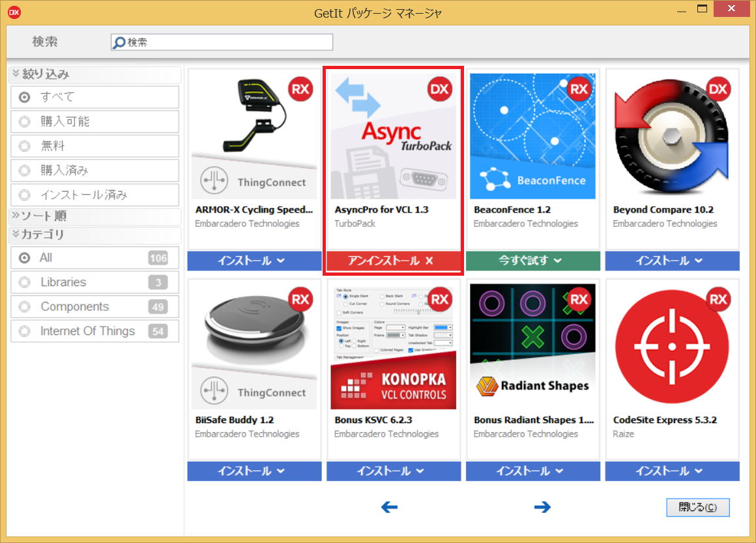Open install dropdown for CodeSite Express 5.3.2
This screenshot has width=756, height=543.
pos(672,471)
